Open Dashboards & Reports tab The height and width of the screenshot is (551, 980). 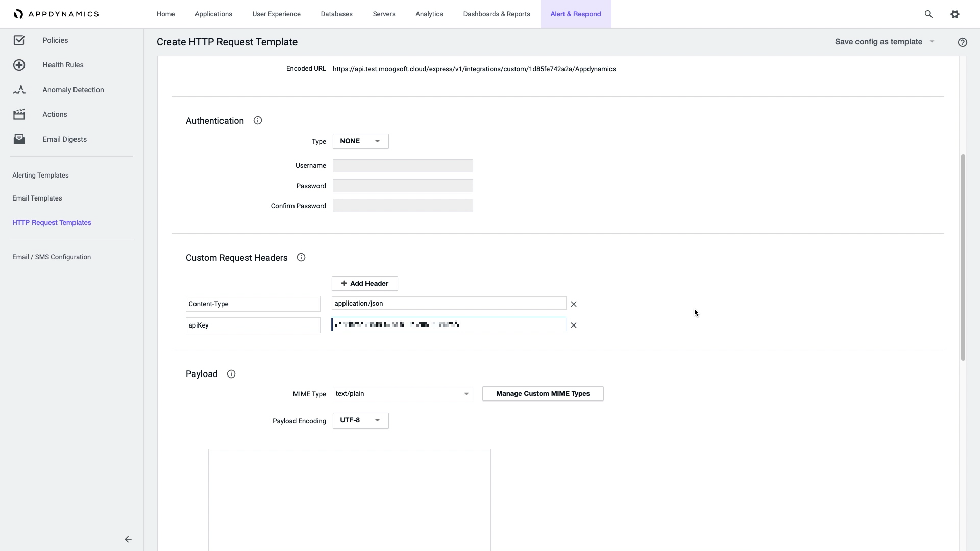pyautogui.click(x=497, y=14)
